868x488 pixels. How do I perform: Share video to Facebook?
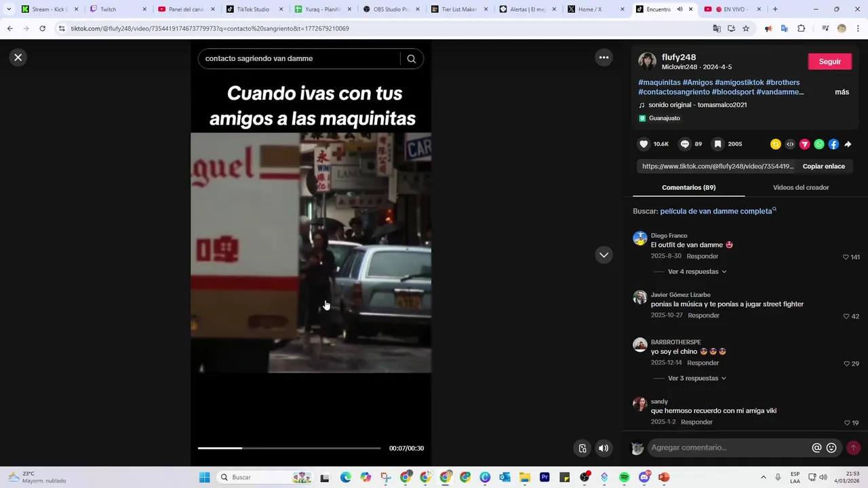click(x=833, y=144)
